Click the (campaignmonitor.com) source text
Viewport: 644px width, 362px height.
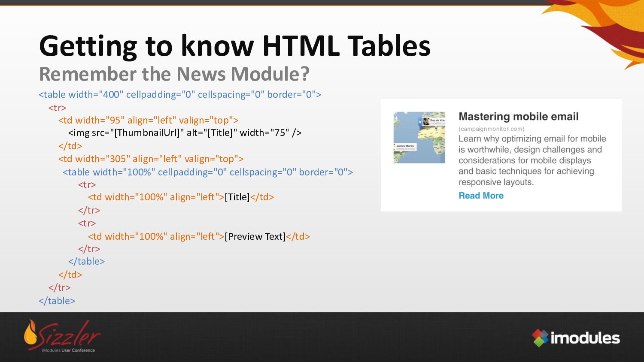(491, 129)
